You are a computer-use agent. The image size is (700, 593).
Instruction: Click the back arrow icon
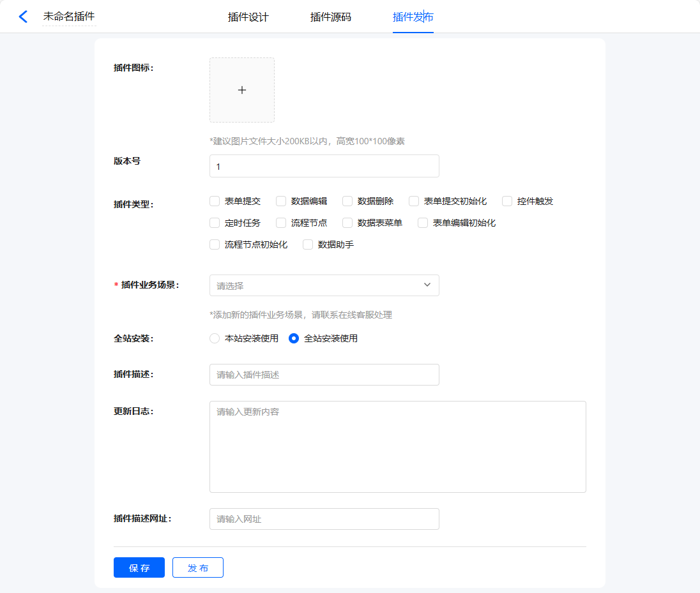tap(24, 17)
